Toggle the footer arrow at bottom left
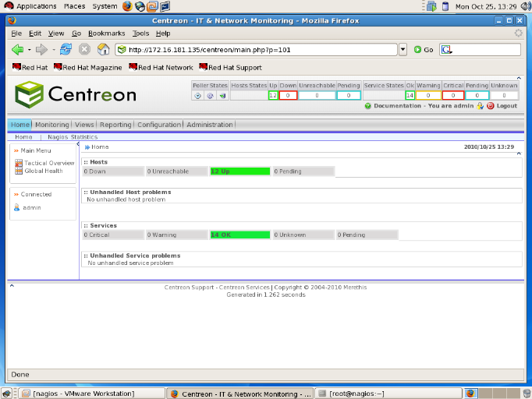The width and height of the screenshot is (532, 399). [x=12, y=286]
